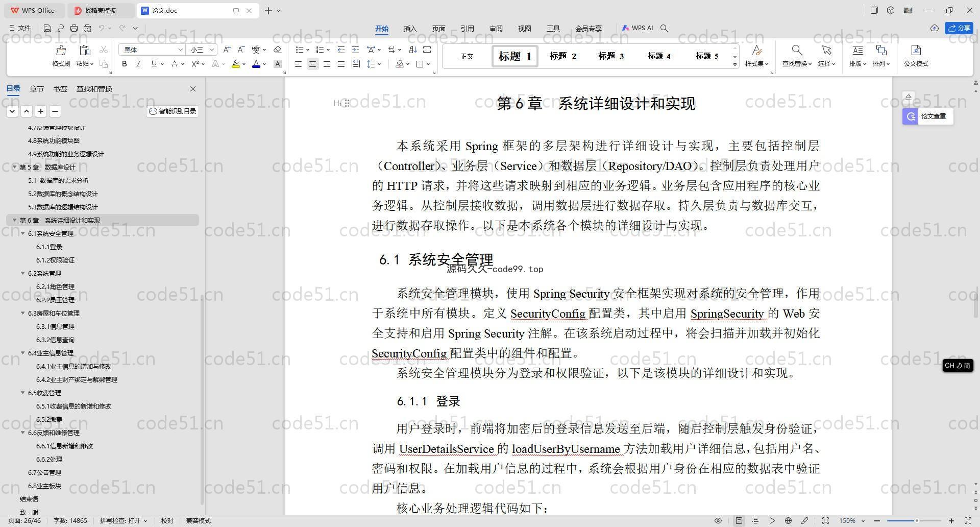The width and height of the screenshot is (980, 527).
Task: Click the full screen icon in status bar
Action: (x=967, y=521)
